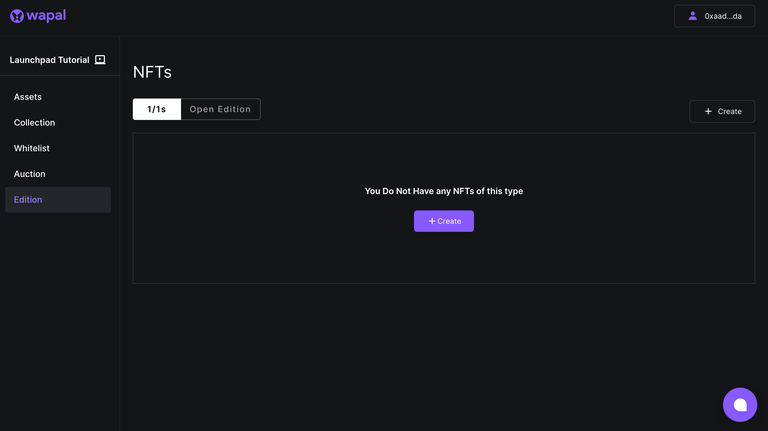Click the Wapal butterfly logo icon
This screenshot has width=768, height=431.
pyautogui.click(x=17, y=16)
